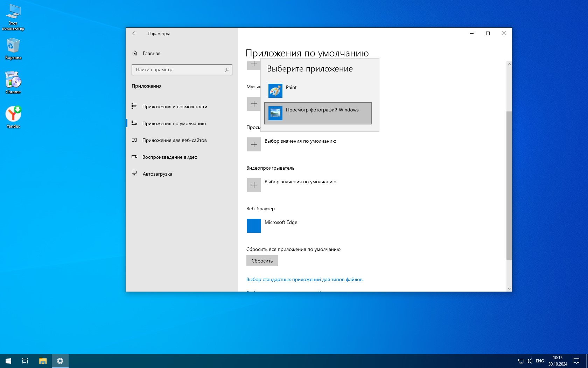Open Воспроизведение видео settings

pyautogui.click(x=169, y=157)
